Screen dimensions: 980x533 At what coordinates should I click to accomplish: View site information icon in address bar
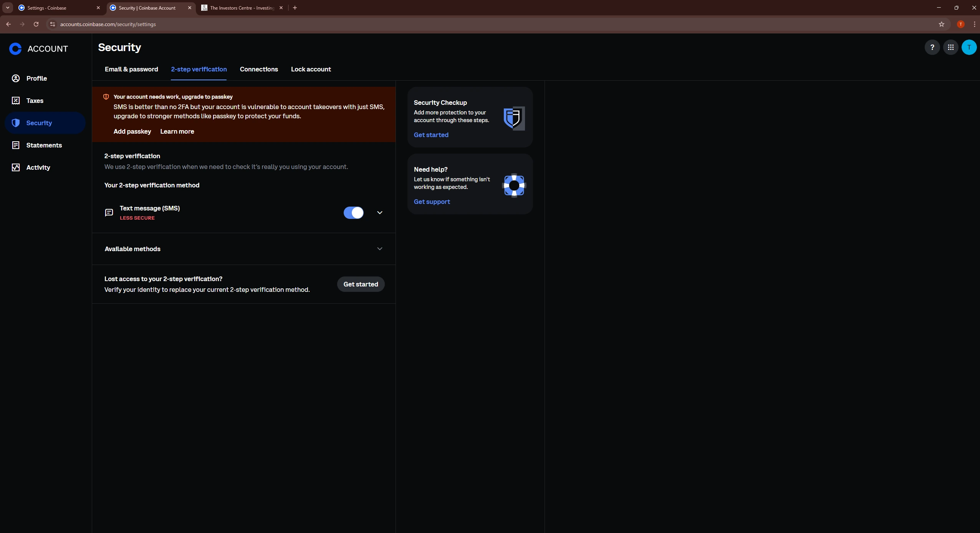[x=53, y=24]
